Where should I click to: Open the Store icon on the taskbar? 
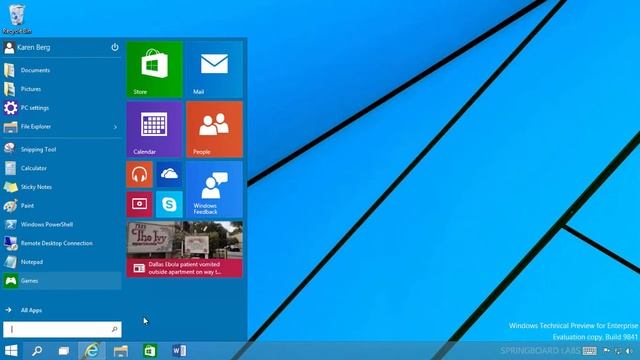[x=150, y=351]
